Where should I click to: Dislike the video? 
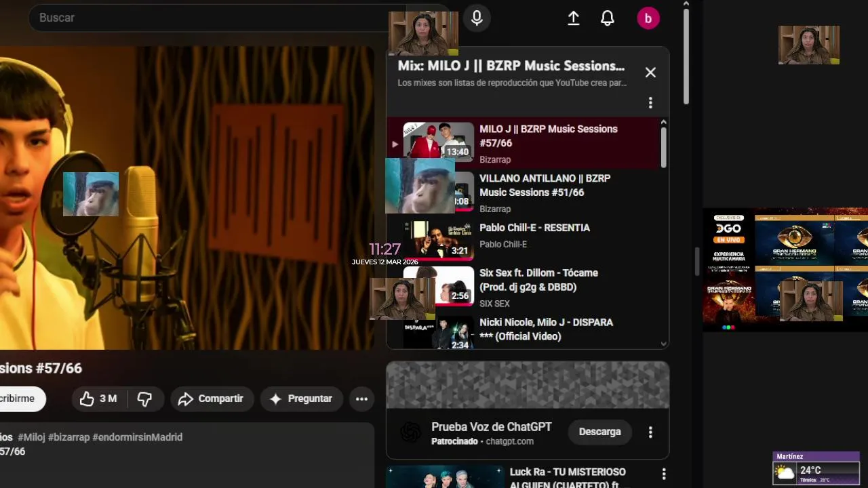coord(145,399)
